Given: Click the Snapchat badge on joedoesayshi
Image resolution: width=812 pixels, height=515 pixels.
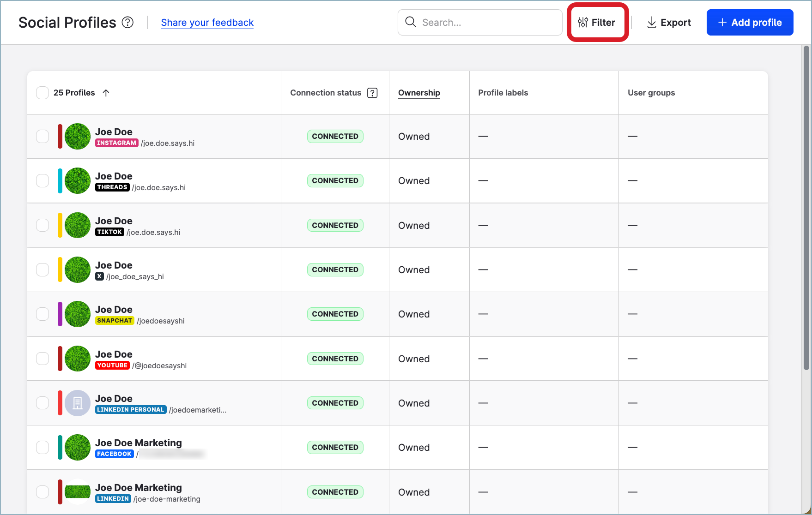Looking at the screenshot, I should [115, 320].
